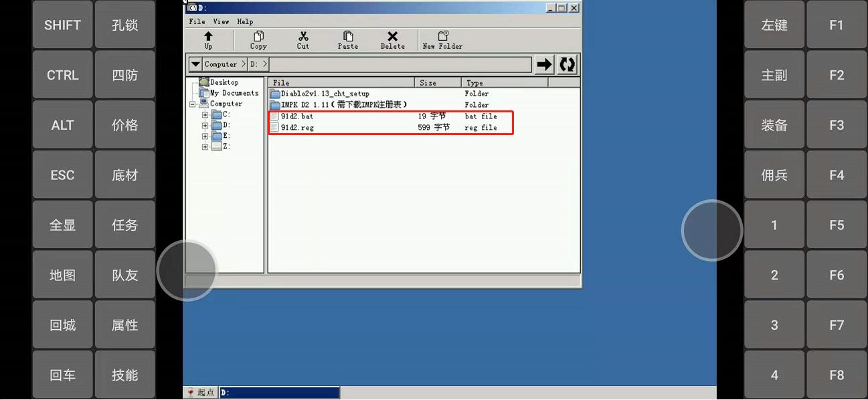Viewport: 868px width, 400px height.
Task: Tap the F1 overlay key
Action: click(x=837, y=25)
